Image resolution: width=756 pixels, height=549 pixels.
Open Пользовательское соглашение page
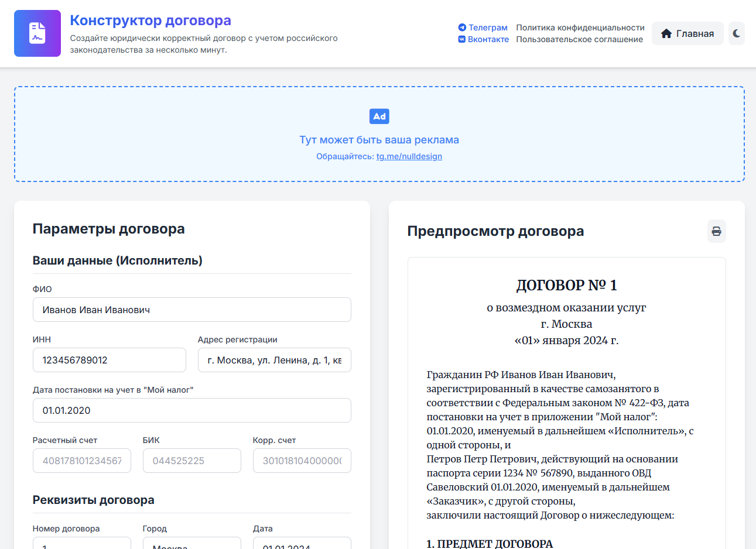pos(579,39)
